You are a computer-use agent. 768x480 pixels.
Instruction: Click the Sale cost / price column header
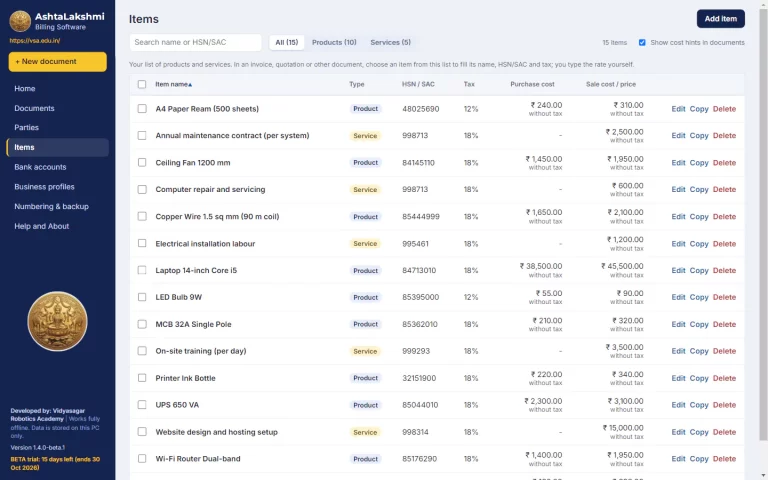tap(611, 84)
